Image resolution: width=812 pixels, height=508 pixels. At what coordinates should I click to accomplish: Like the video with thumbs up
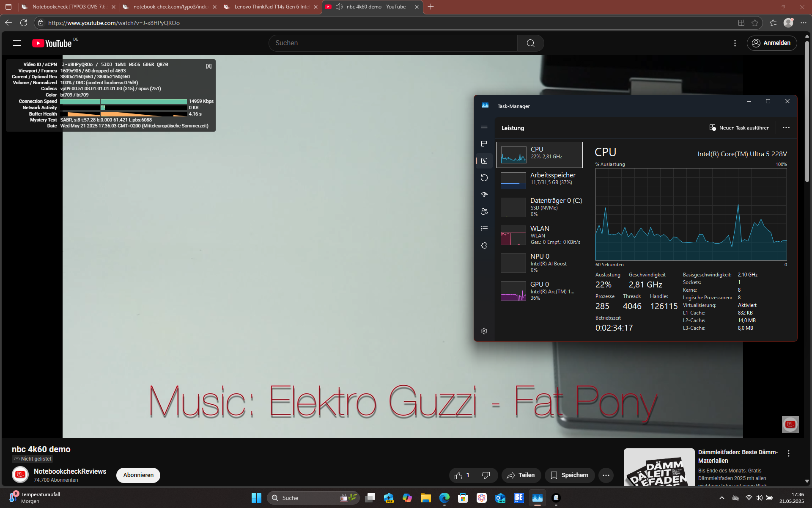click(x=462, y=475)
